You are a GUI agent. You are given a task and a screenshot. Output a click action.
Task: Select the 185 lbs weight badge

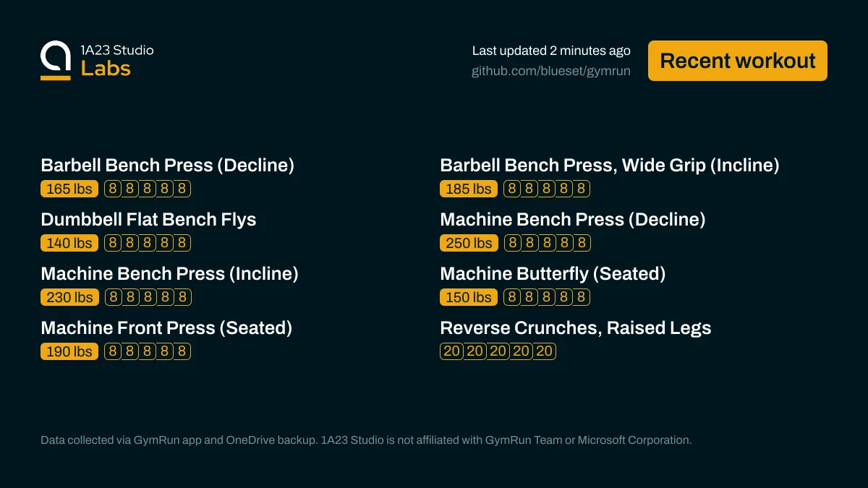(x=469, y=189)
